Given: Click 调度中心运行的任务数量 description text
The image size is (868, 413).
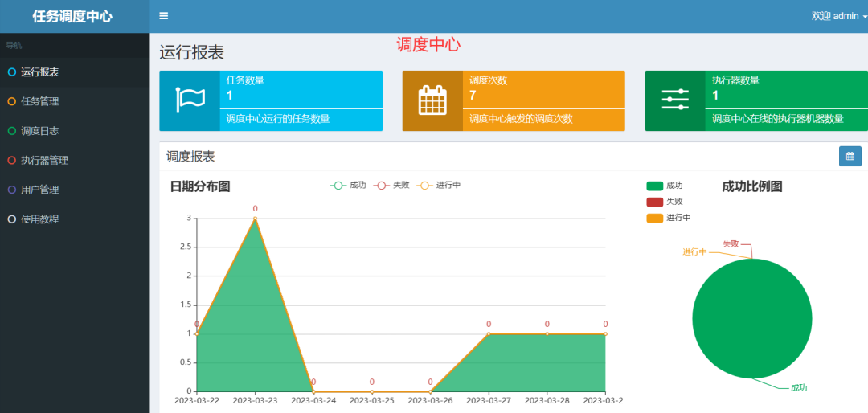Looking at the screenshot, I should (x=278, y=118).
